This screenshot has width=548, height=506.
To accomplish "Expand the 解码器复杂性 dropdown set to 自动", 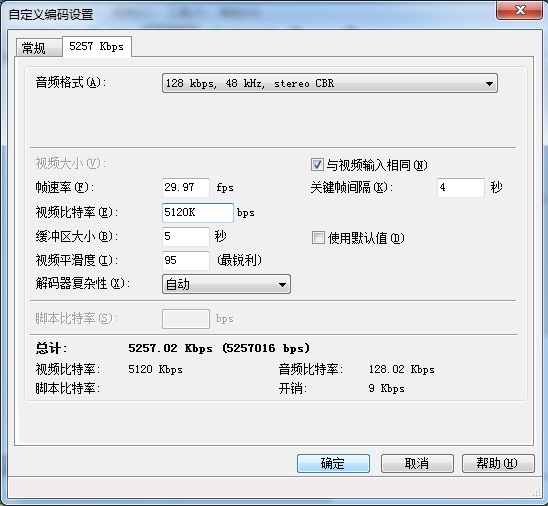I will point(226,284).
